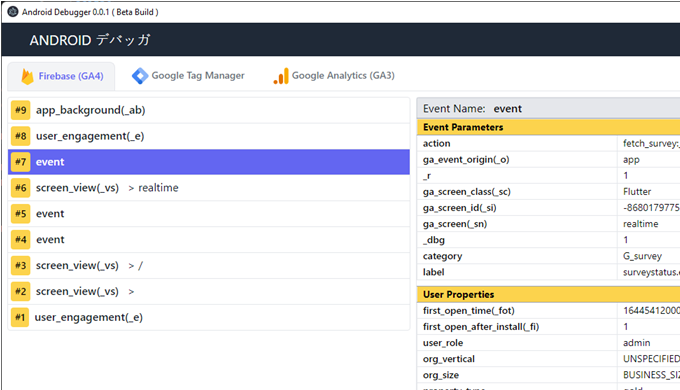The height and width of the screenshot is (390, 680).
Task: Click the #3 number badge
Action: pos(20,265)
